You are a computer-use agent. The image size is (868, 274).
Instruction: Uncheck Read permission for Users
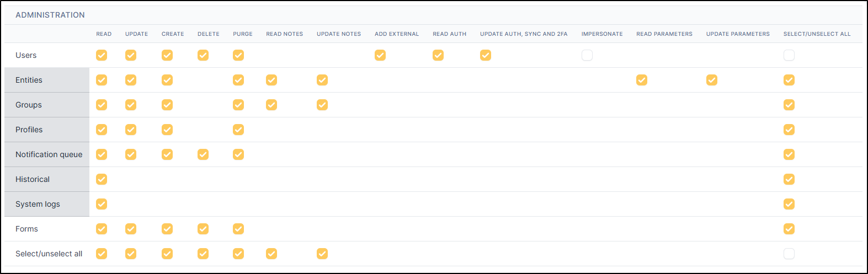click(x=102, y=55)
